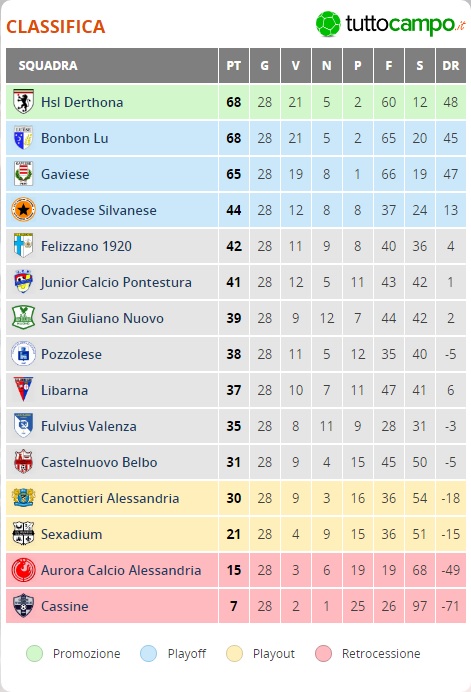This screenshot has height=692, width=471.
Task: Click the PT column header
Action: tap(234, 66)
